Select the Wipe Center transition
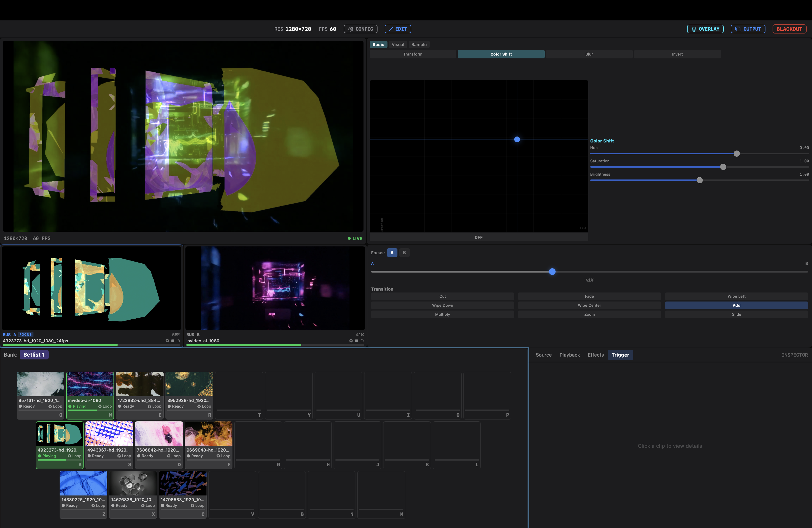The width and height of the screenshot is (812, 528). pos(589,305)
